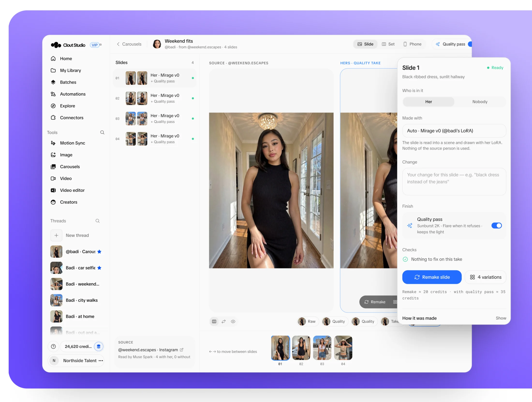Toggle Quality pass in top bar
Viewport: 532px width, 402px height.
tap(470, 44)
